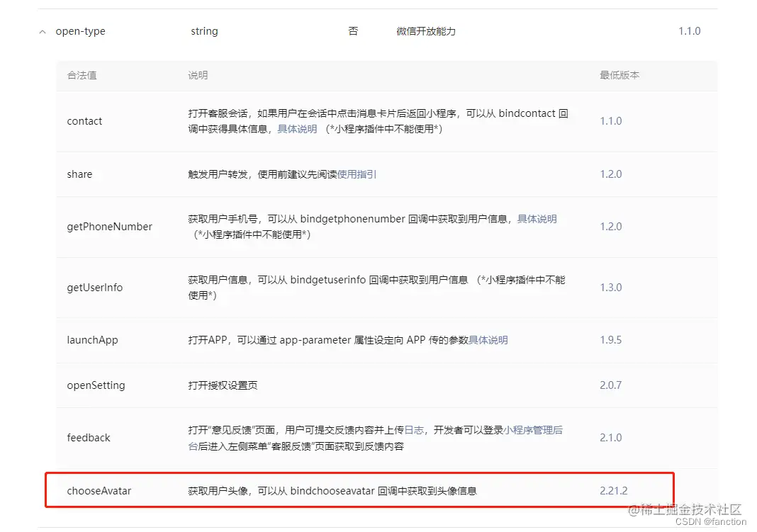Click version 1.9.5 in launchApp row

[x=611, y=340]
